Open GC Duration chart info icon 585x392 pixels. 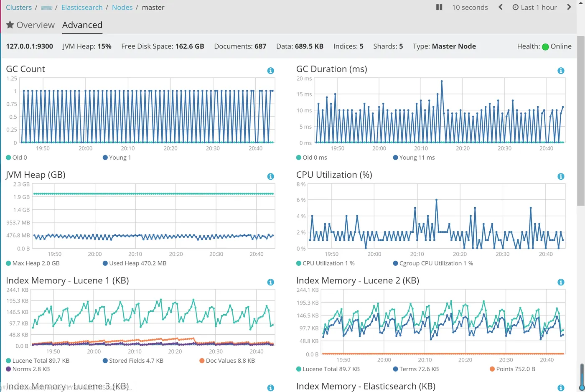561,71
